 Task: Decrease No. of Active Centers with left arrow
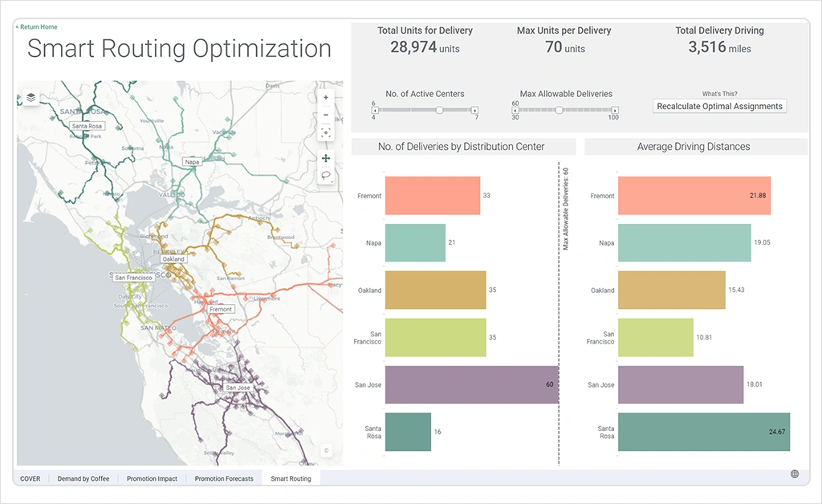point(376,110)
